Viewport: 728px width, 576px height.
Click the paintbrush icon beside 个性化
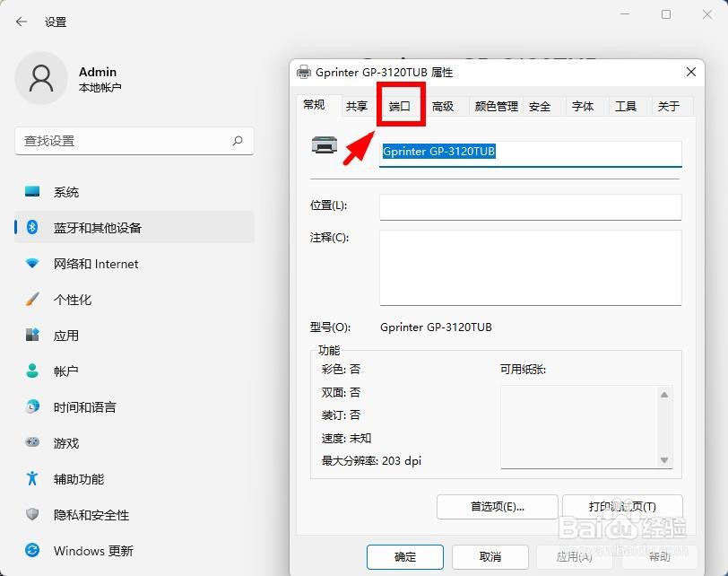click(32, 299)
